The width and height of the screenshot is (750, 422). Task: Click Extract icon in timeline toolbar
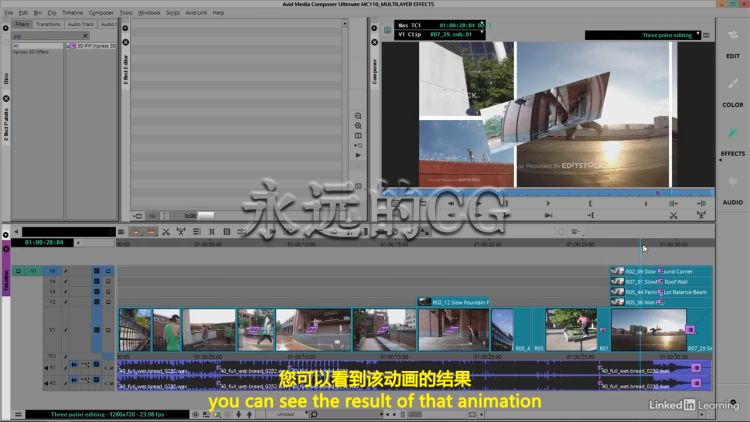point(181,232)
